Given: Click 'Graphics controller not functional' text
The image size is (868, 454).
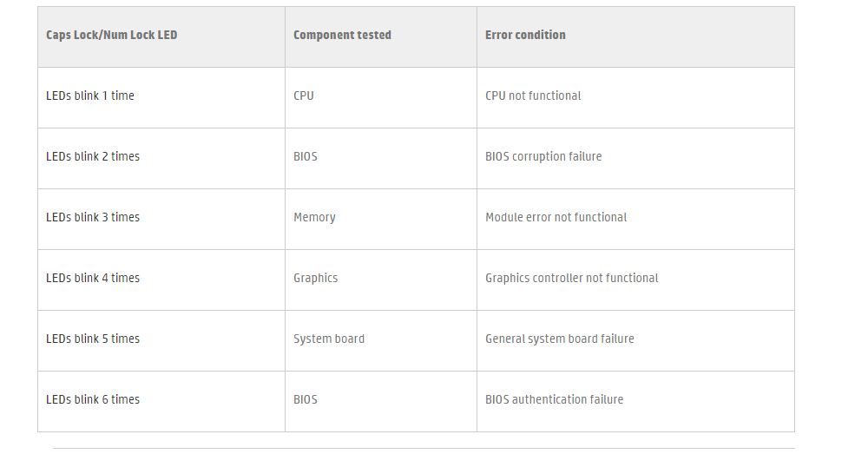Looking at the screenshot, I should (x=571, y=278).
